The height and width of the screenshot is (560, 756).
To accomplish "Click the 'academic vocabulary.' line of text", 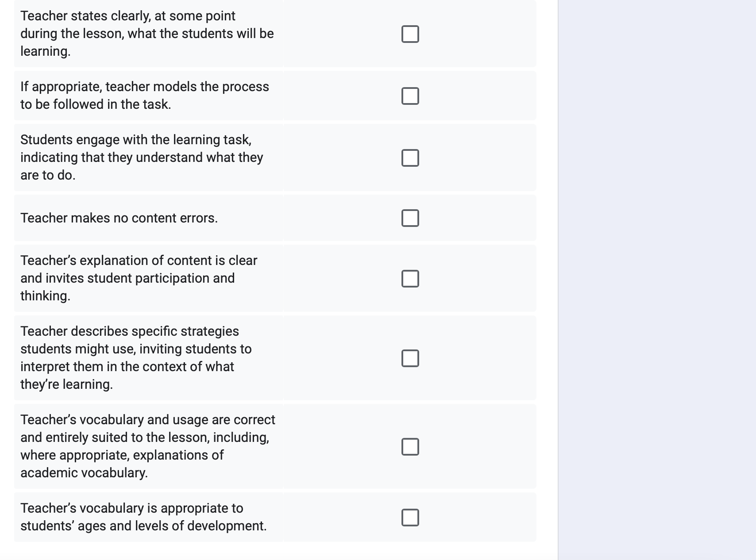I will pyautogui.click(x=84, y=473).
